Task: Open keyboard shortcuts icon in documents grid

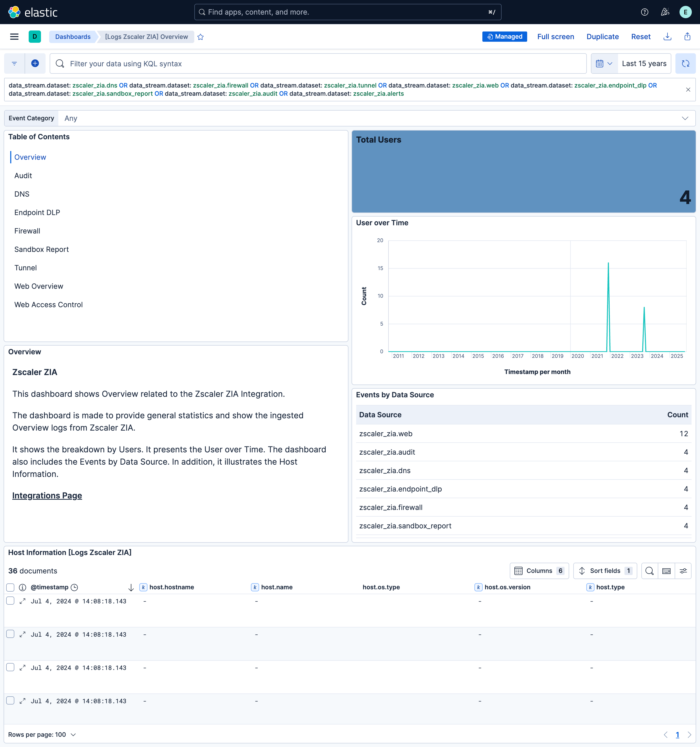Action: tap(666, 571)
